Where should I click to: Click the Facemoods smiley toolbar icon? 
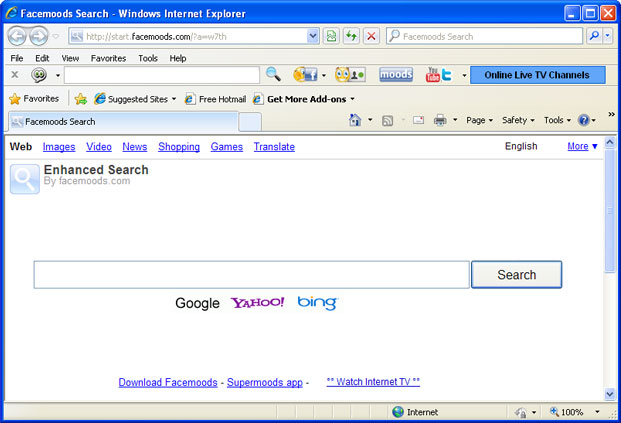click(x=39, y=74)
